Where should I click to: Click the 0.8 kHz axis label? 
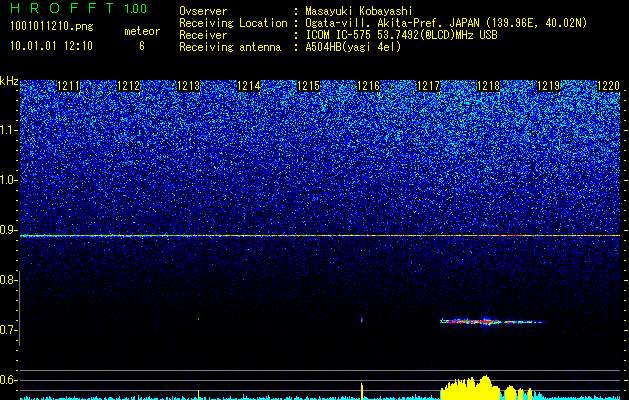tap(9, 280)
